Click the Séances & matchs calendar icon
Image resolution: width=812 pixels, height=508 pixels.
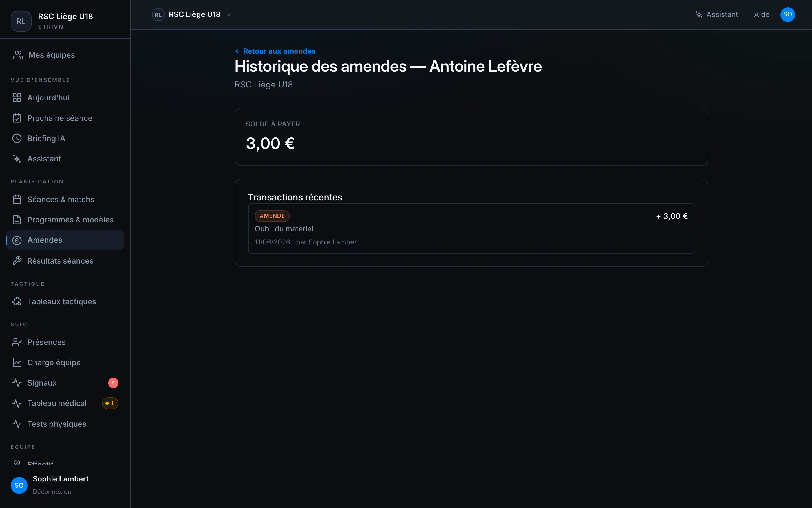[x=17, y=199]
